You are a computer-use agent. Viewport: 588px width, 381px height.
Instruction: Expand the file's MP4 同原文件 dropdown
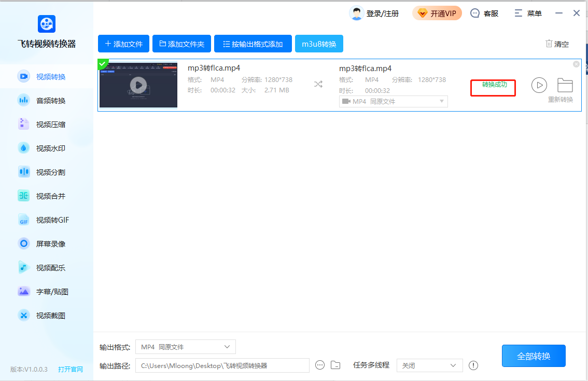[393, 102]
